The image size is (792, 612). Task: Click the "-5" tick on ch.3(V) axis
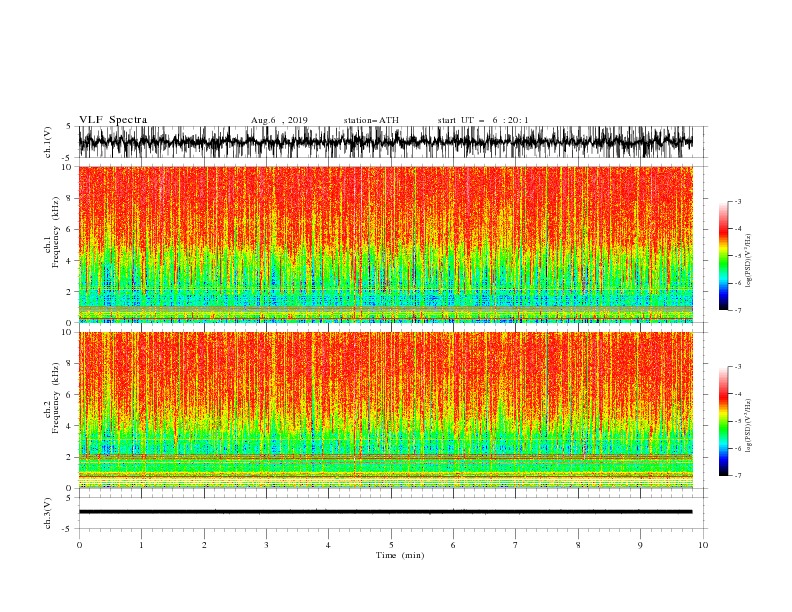click(68, 529)
